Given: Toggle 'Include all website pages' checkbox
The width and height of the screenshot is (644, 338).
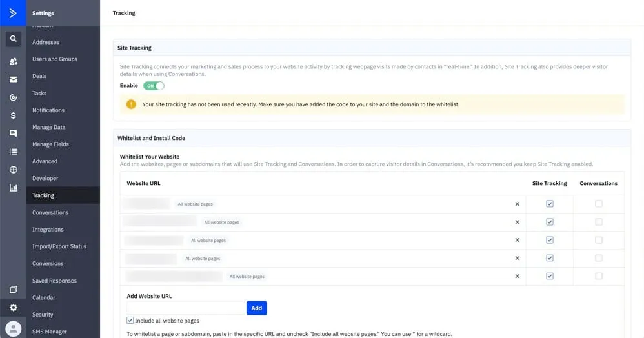Looking at the screenshot, I should [x=130, y=321].
